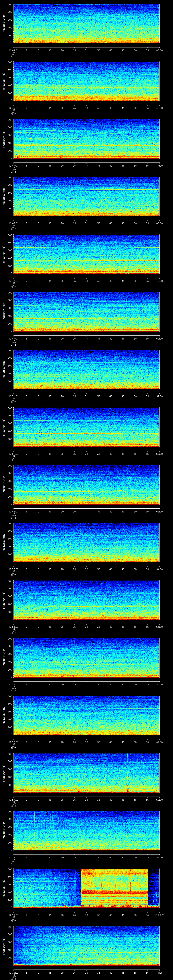This screenshot has height=980, width=173.
Task: Click the 15 second tick label under the 12:52:00 panel
Action: pos(50,511)
